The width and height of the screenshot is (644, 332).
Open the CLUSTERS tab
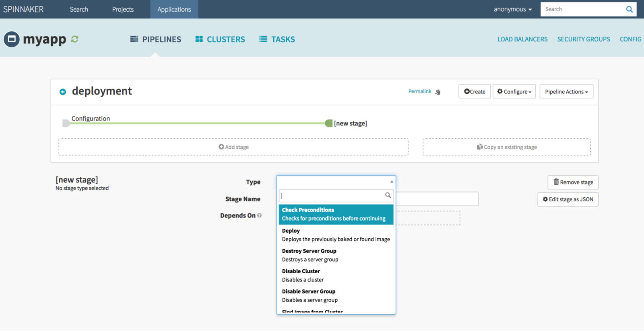pyautogui.click(x=220, y=39)
